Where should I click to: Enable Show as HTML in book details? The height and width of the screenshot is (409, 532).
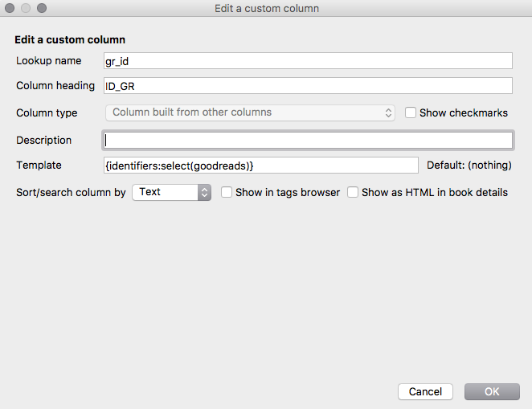click(353, 192)
